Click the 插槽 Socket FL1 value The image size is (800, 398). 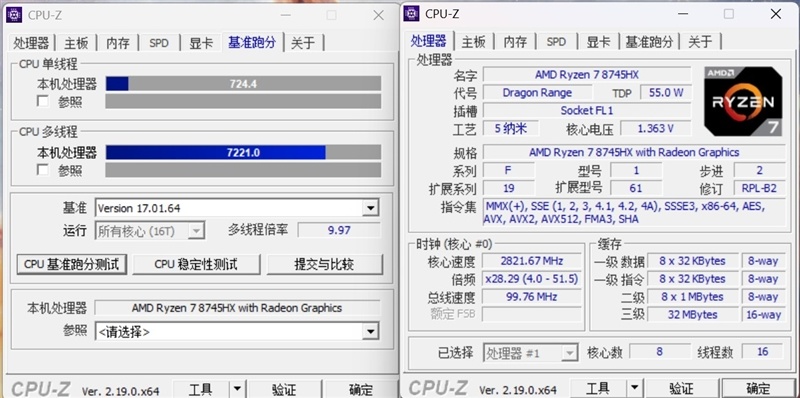pyautogui.click(x=587, y=110)
